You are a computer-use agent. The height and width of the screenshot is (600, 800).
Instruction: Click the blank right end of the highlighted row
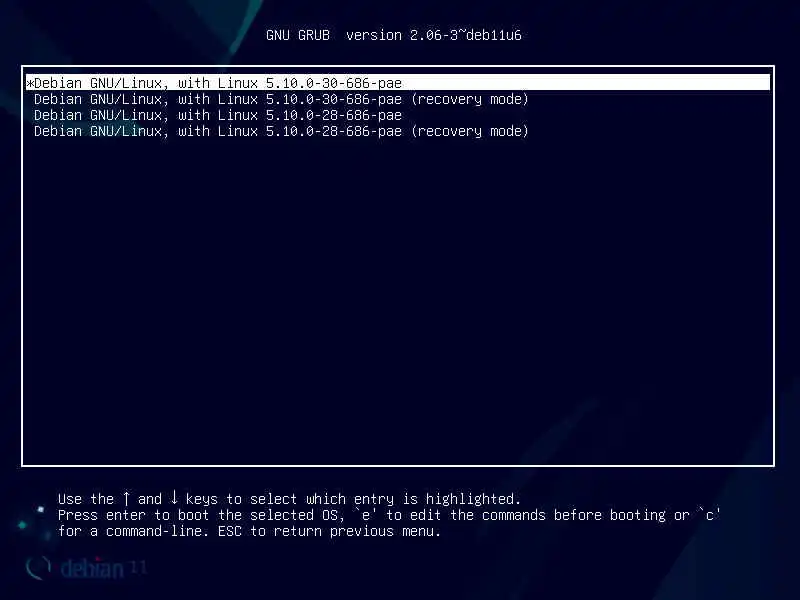(586, 83)
